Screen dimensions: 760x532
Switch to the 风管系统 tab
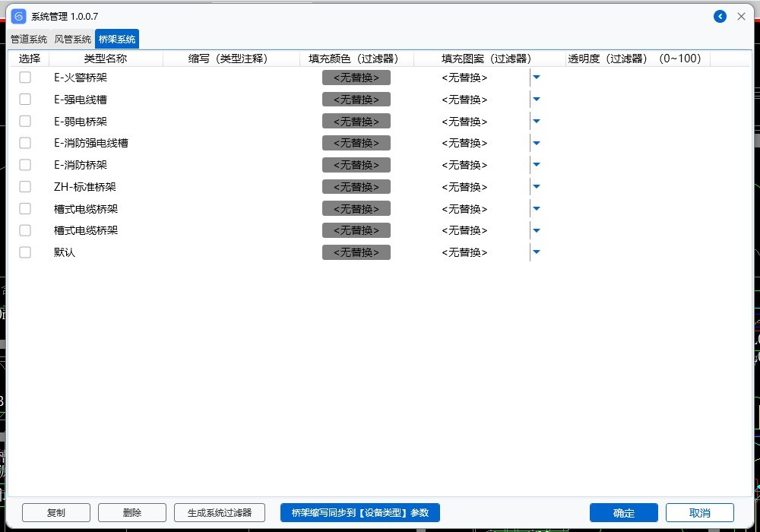point(72,40)
